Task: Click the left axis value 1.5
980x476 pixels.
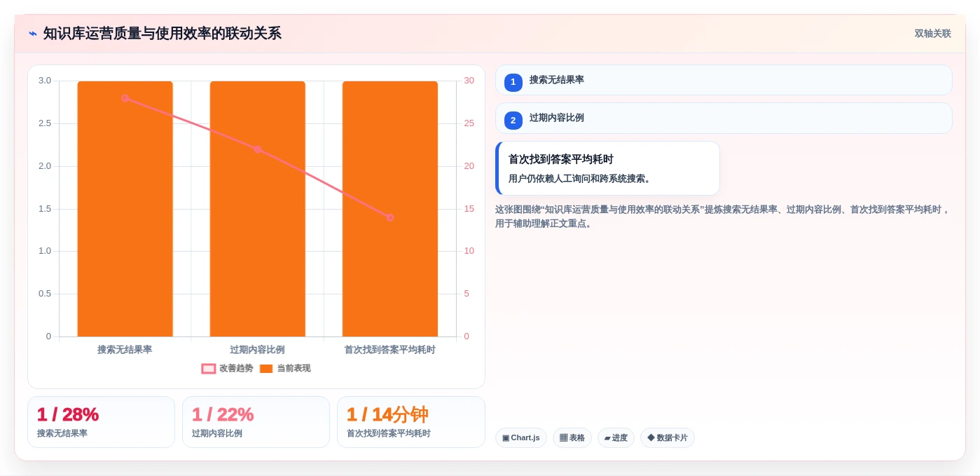Action: click(x=45, y=208)
